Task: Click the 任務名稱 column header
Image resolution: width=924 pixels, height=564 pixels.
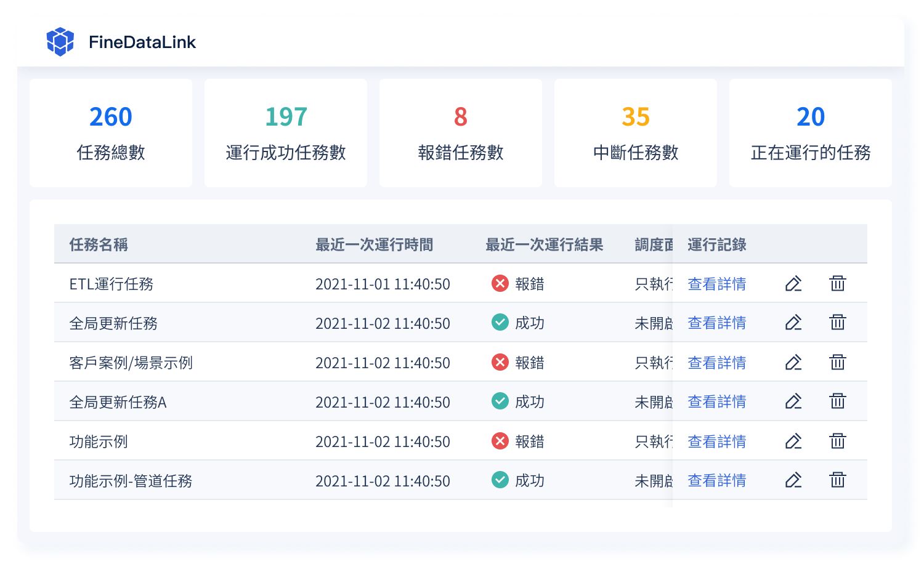Action: 99,244
